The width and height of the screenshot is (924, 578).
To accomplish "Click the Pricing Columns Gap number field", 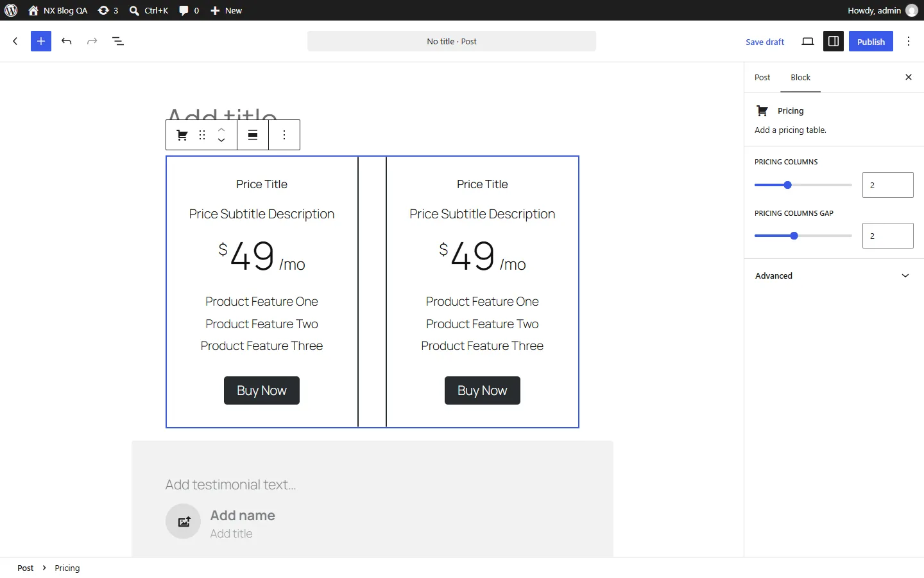I will tap(888, 236).
